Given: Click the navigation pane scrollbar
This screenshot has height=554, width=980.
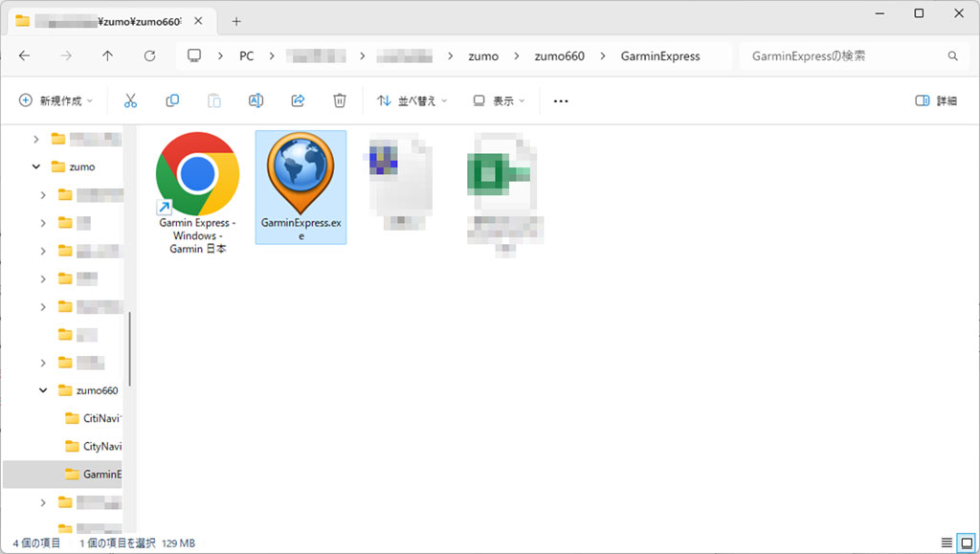Looking at the screenshot, I should (x=129, y=348).
